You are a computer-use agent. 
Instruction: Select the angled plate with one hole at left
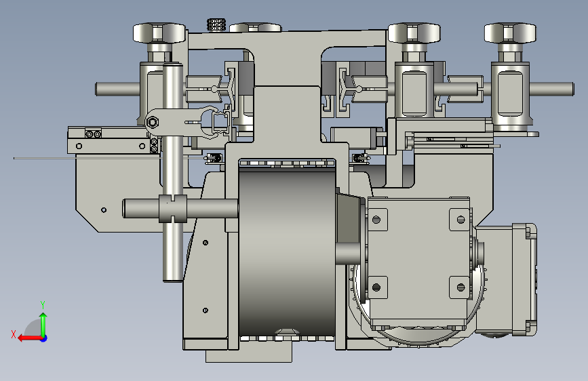click(x=118, y=195)
